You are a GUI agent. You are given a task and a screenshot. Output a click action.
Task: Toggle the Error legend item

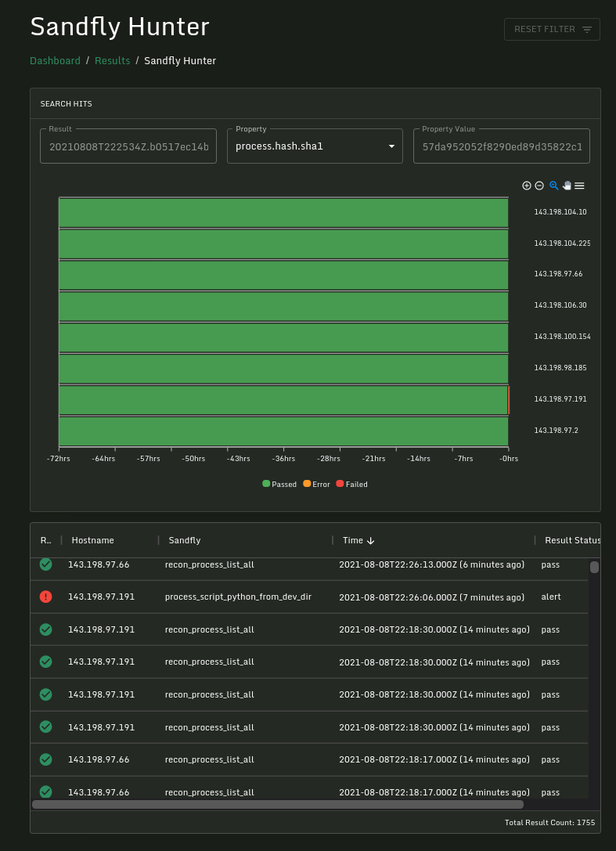[x=316, y=484]
